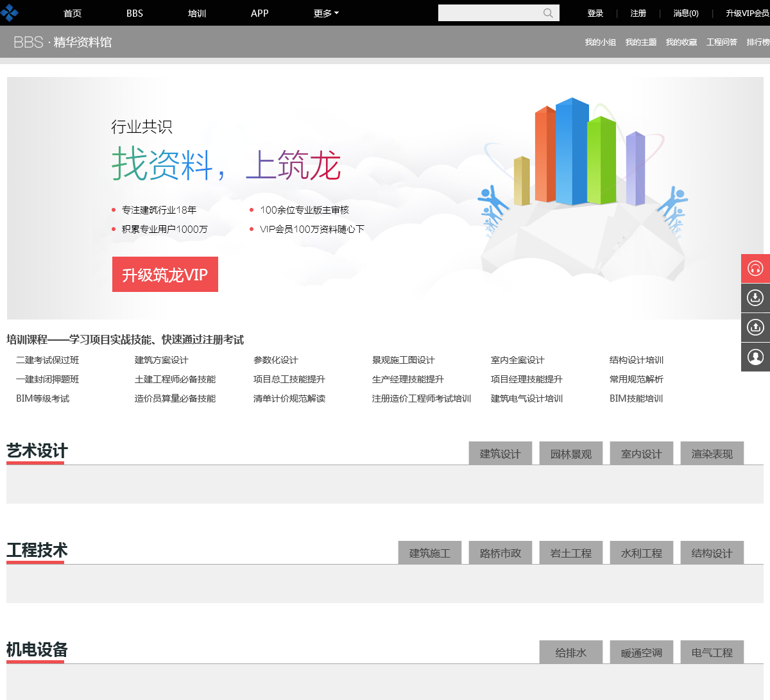Select the 电气工程 tab

click(712, 653)
